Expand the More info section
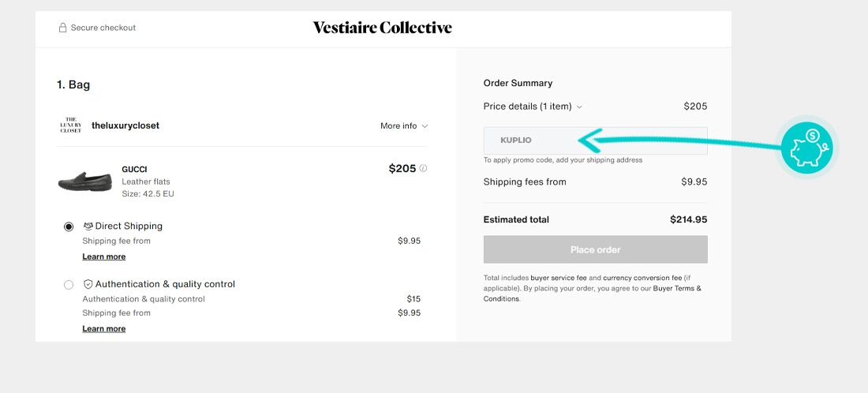Screen dimensions: 868x393 tap(404, 125)
